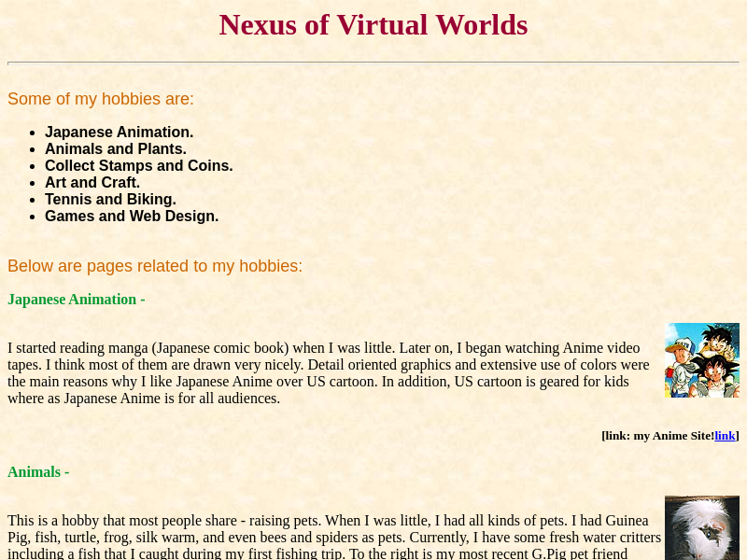This screenshot has width=747, height=560.
Task: Open the Dragon Ball anime cartoon image
Action: click(x=701, y=360)
